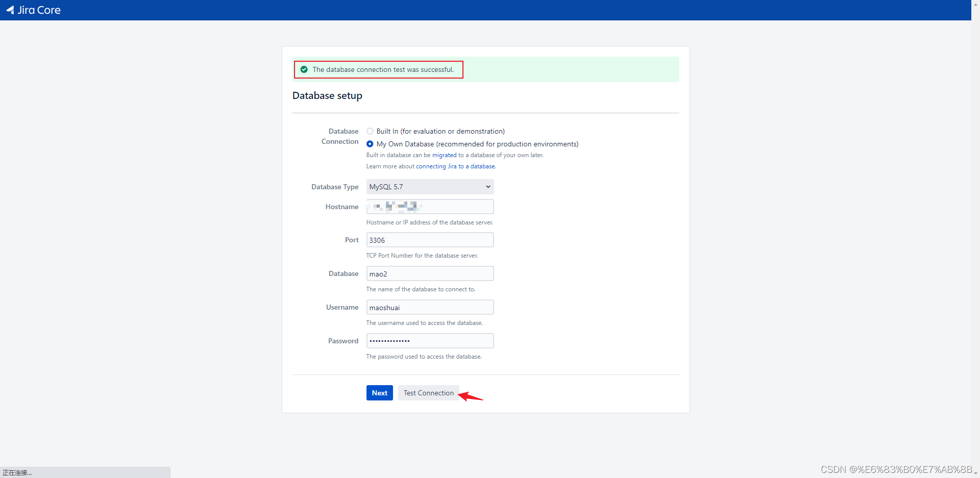Click the vertical page scrollbar
This screenshot has height=478, width=980.
point(975,239)
